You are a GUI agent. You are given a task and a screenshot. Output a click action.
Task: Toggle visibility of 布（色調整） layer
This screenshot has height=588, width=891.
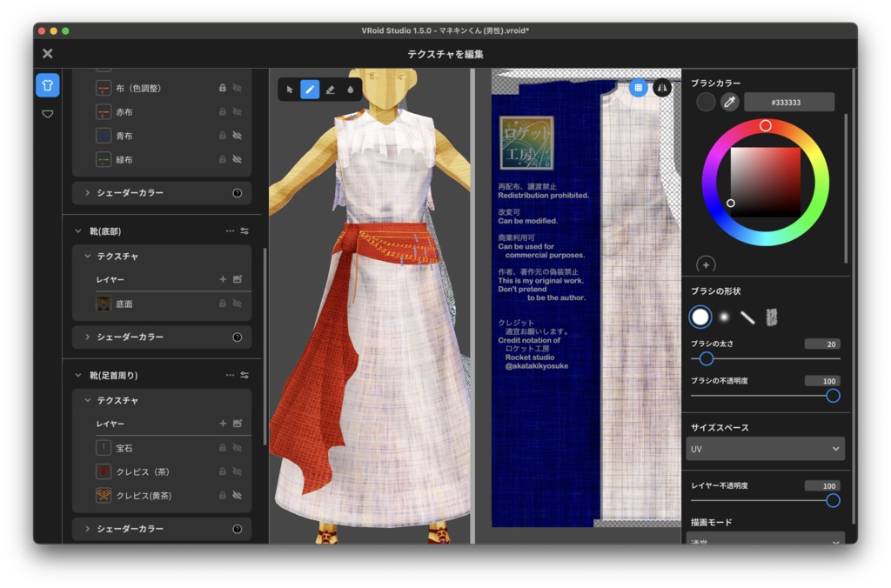tap(238, 88)
